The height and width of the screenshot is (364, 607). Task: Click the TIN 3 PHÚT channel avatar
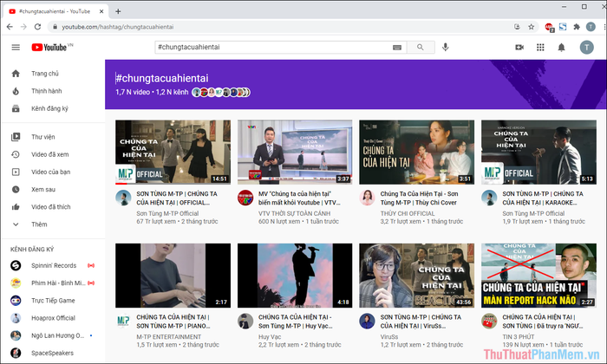[x=489, y=321]
